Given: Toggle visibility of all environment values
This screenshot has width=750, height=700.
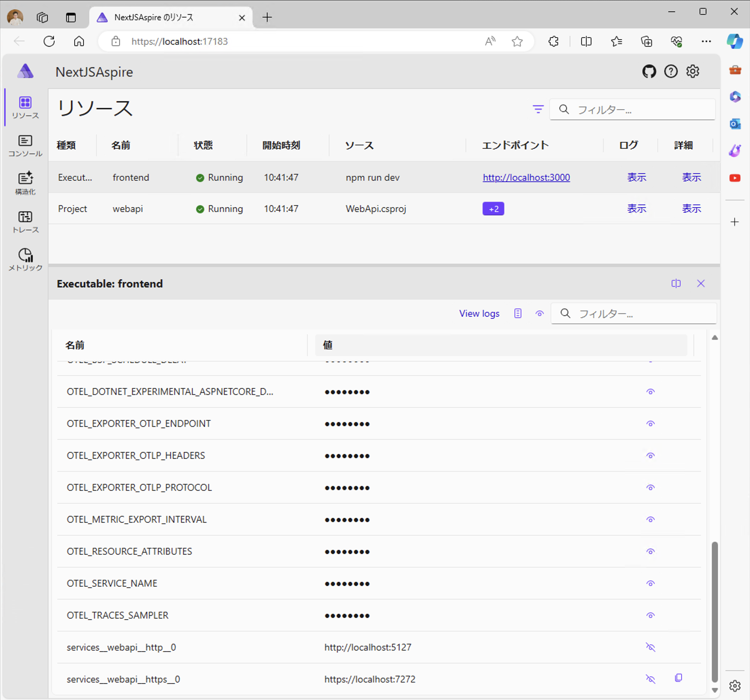Looking at the screenshot, I should pyautogui.click(x=539, y=313).
